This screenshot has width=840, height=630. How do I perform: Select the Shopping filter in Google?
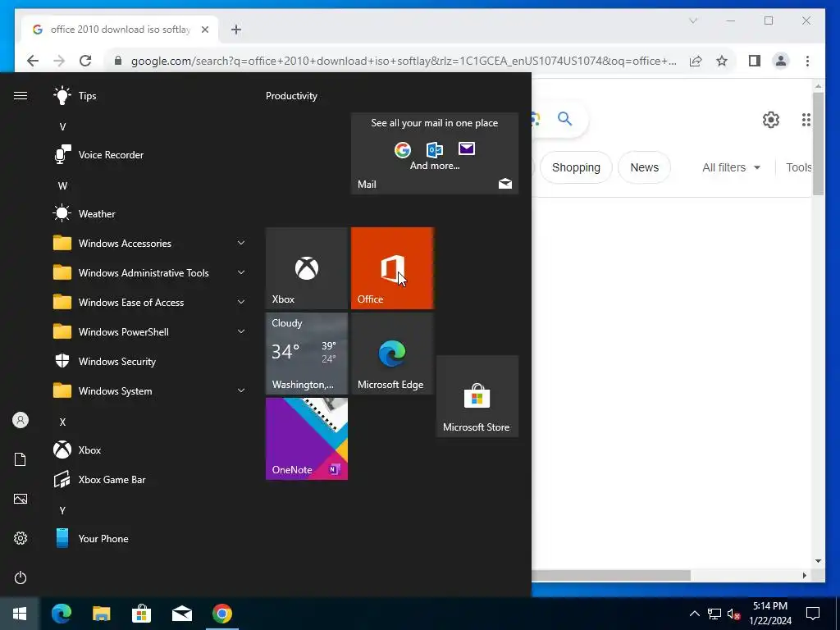(x=576, y=167)
